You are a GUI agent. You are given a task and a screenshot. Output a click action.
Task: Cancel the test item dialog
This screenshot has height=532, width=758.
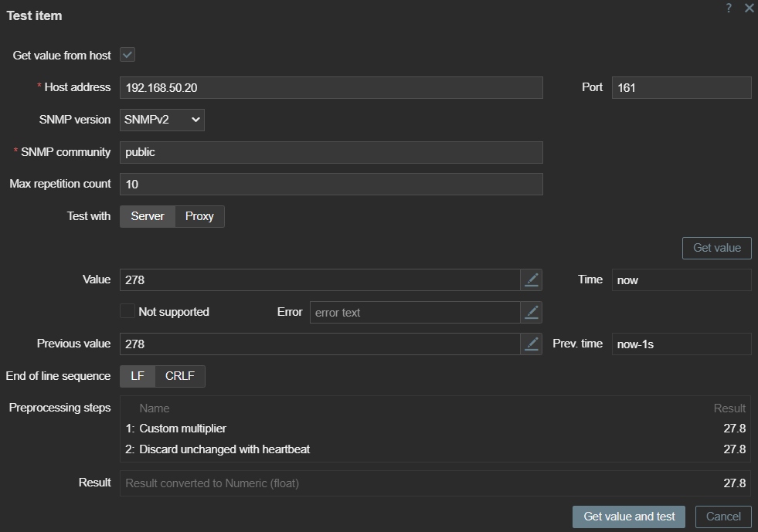tap(723, 517)
